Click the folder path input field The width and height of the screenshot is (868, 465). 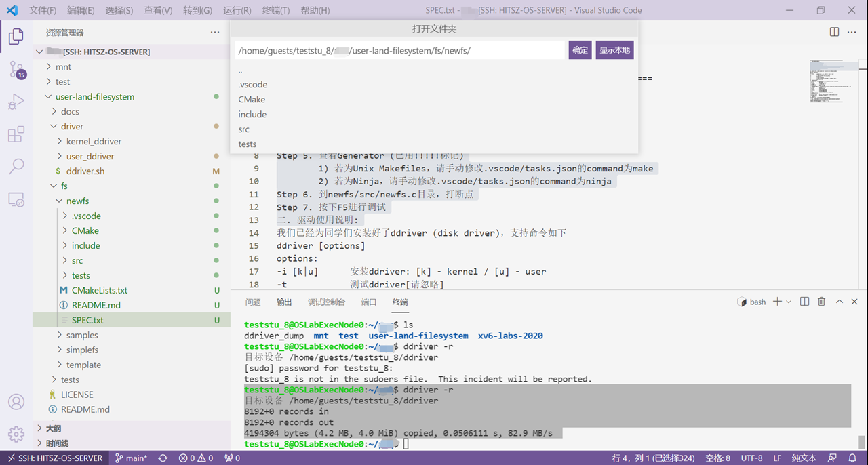[400, 50]
